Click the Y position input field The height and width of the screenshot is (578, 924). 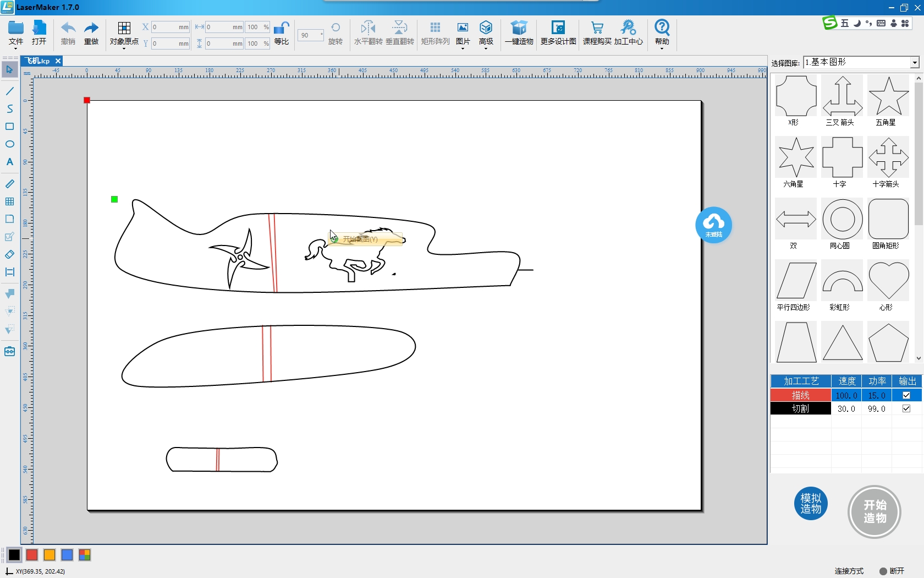(x=170, y=43)
